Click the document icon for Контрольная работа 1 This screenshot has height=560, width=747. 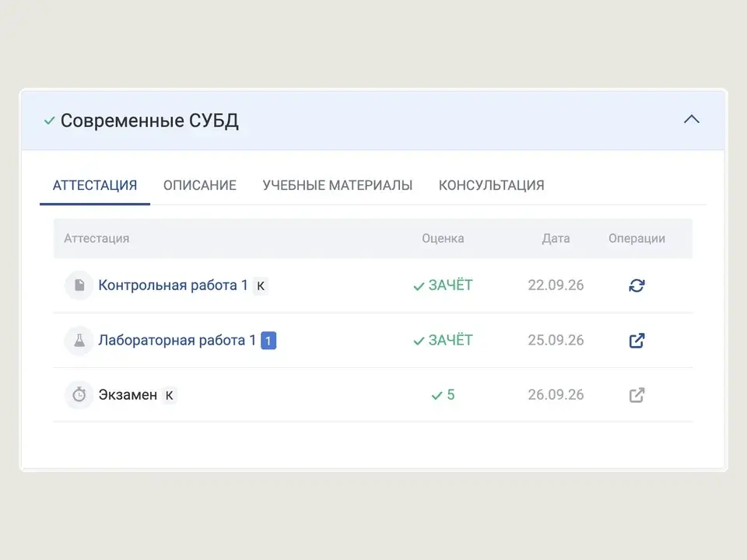click(79, 285)
